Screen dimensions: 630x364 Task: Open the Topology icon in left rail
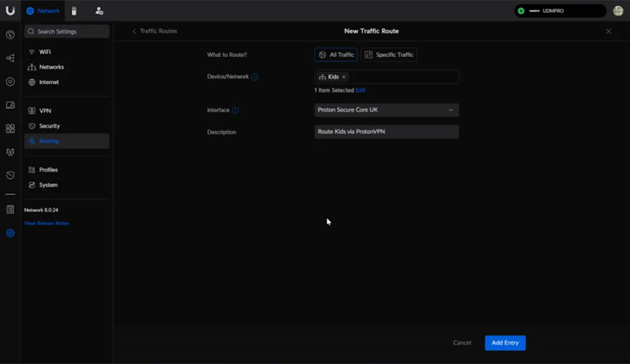click(x=10, y=58)
